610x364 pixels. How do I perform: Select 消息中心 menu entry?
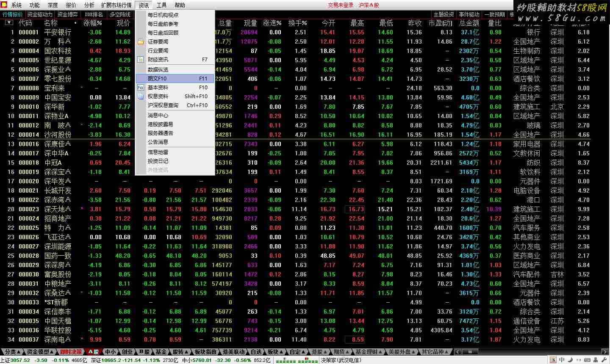(x=175, y=115)
